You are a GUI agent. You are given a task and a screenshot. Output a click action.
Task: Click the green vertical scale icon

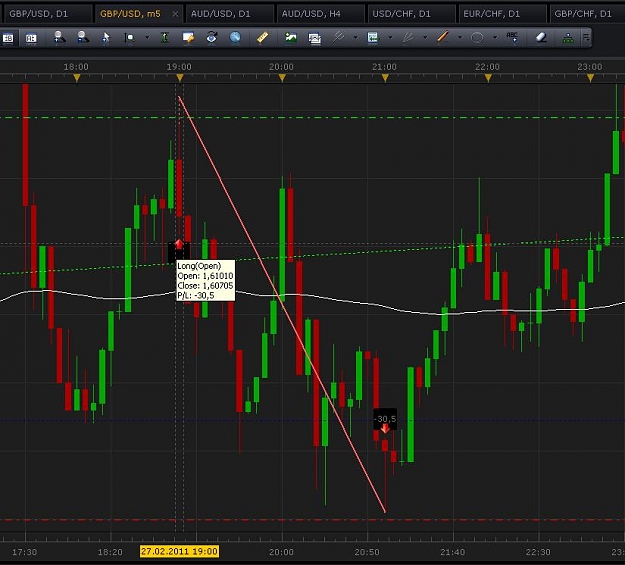click(x=164, y=38)
